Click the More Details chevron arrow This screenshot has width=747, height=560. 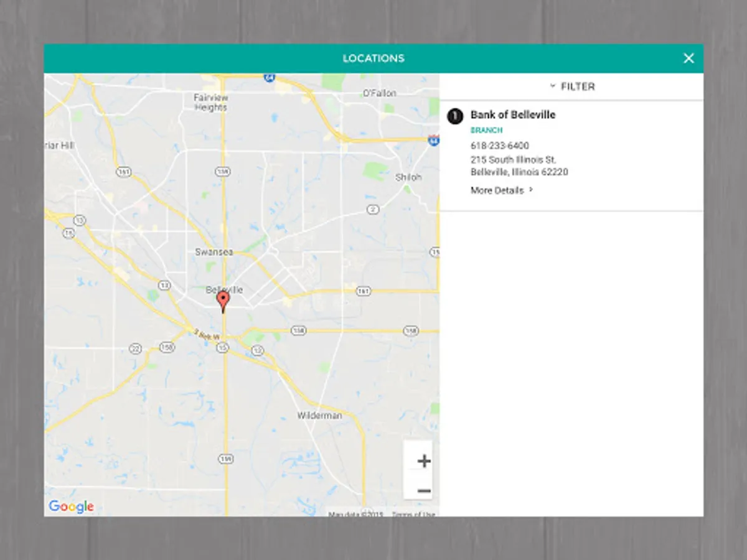(x=531, y=190)
